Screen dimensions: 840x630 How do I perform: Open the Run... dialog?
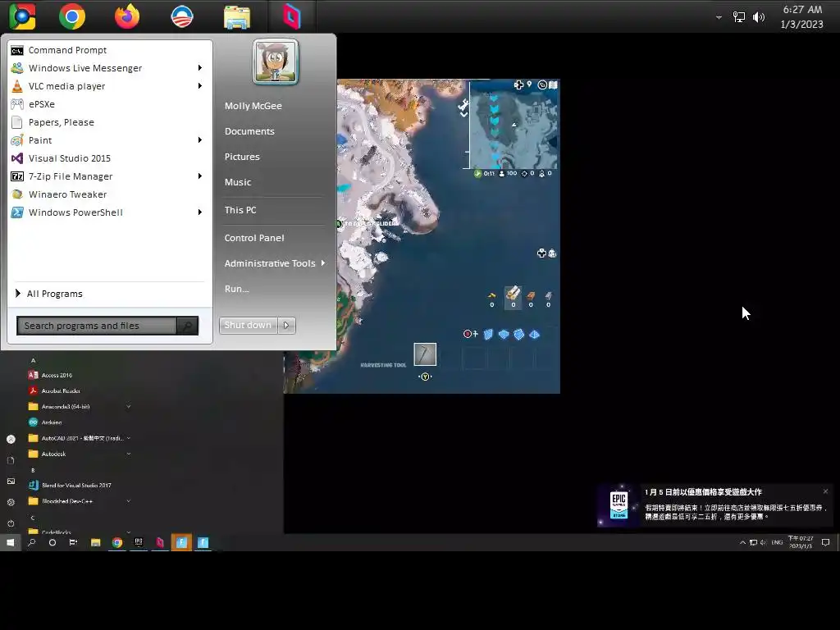236,289
